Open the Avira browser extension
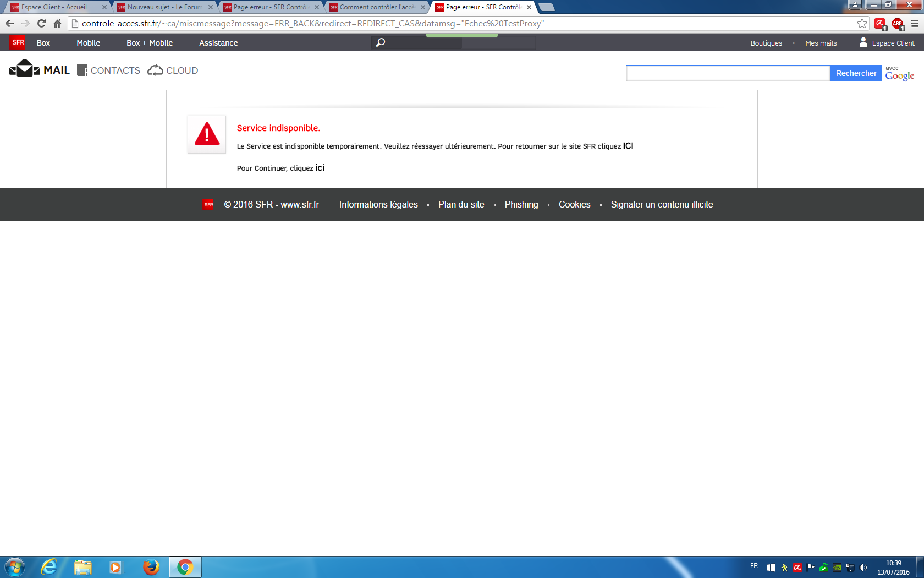 click(880, 24)
